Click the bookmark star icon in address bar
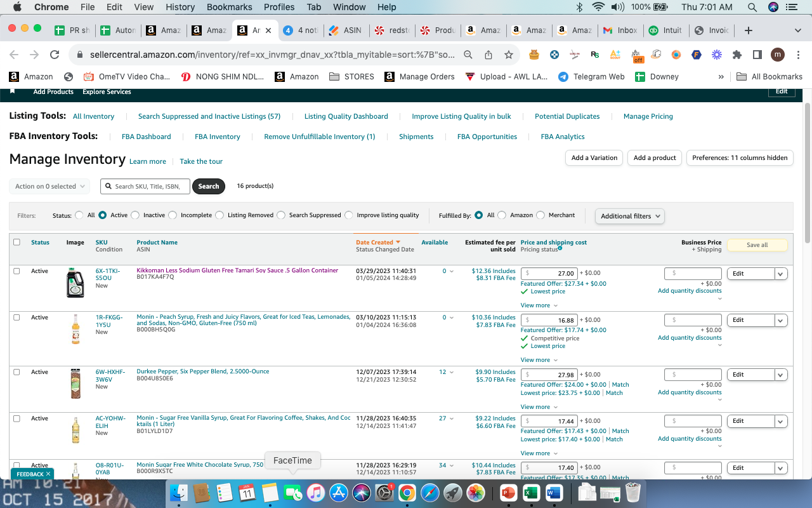Image resolution: width=812 pixels, height=508 pixels. (x=509, y=55)
